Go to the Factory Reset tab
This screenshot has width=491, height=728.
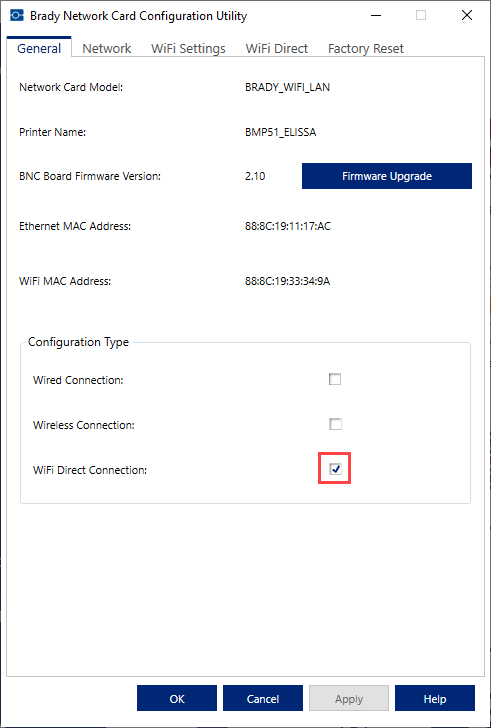[x=366, y=49]
